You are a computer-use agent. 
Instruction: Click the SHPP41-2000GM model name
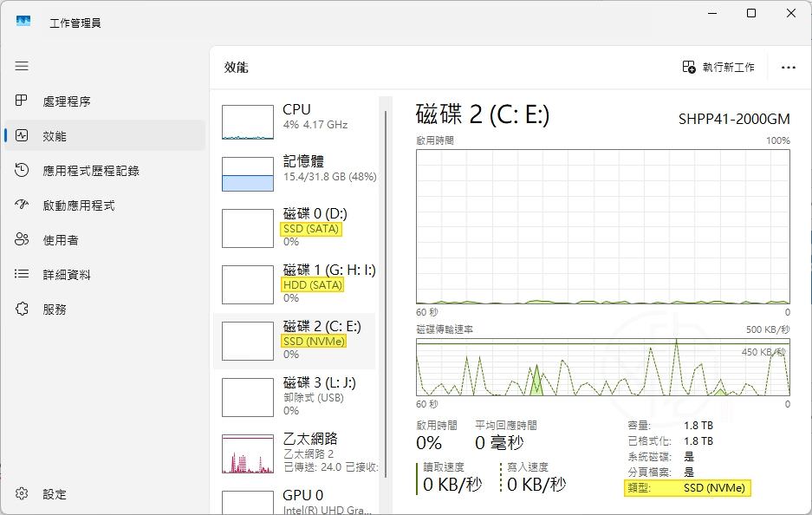pos(734,119)
